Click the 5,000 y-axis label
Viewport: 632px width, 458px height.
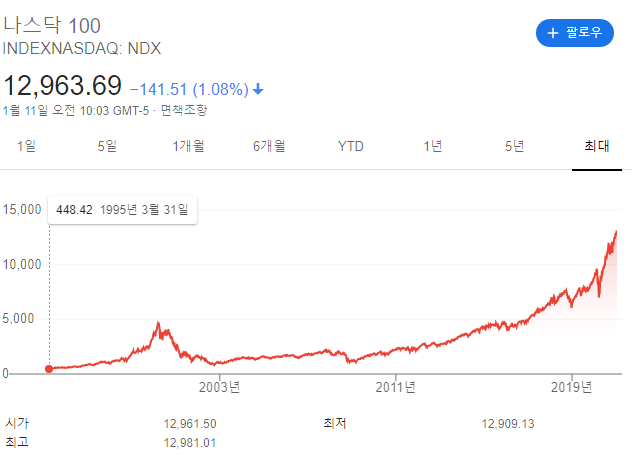click(18, 319)
